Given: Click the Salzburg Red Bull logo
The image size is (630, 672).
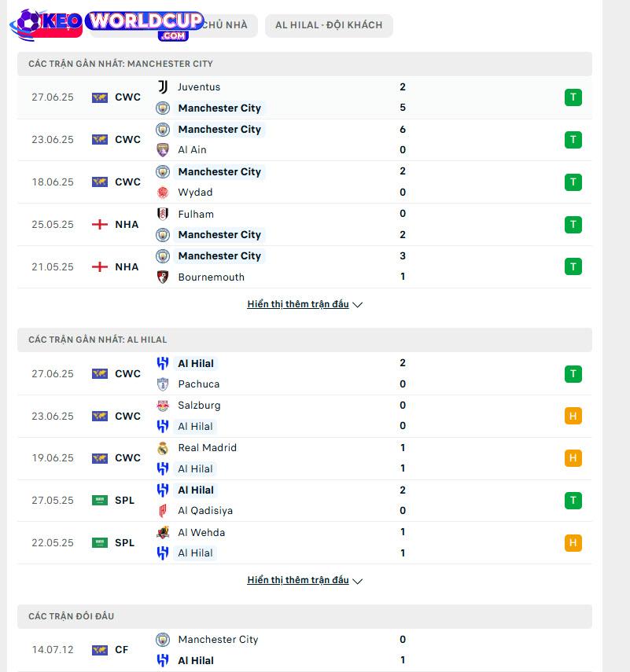Looking at the screenshot, I should [163, 406].
